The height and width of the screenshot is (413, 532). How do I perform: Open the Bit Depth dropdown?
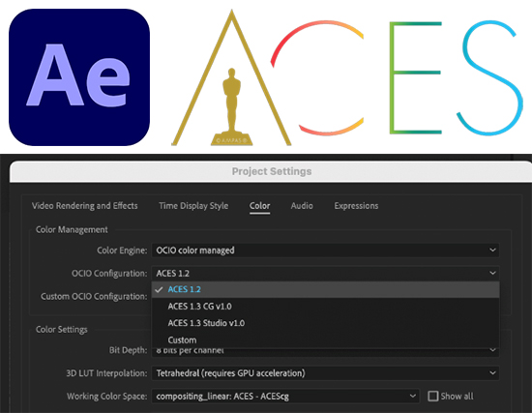[325, 351]
